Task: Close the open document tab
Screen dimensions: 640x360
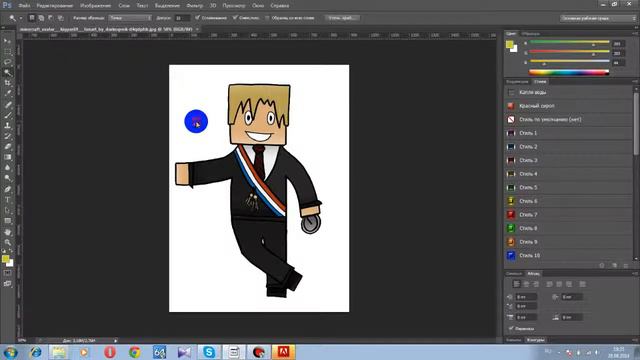Action: (x=197, y=29)
